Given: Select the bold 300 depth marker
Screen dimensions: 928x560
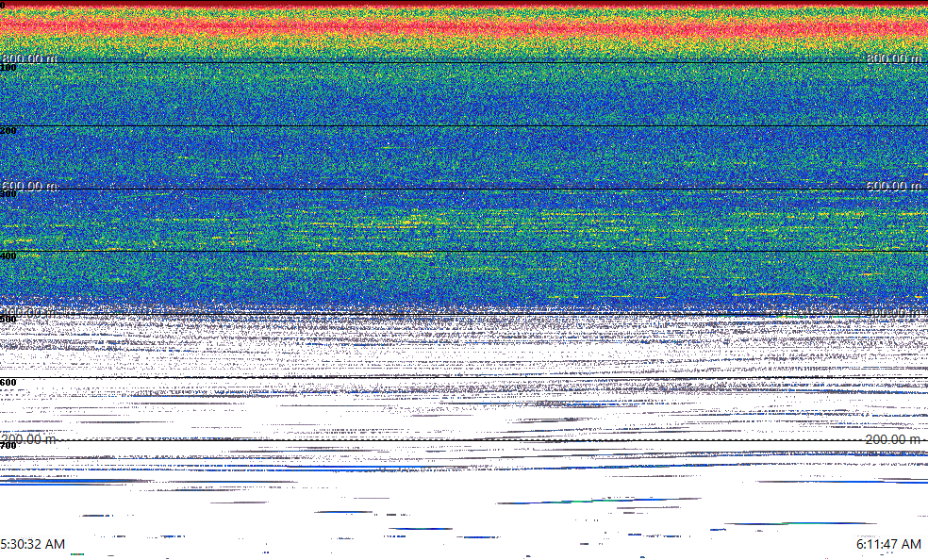Looking at the screenshot, I should click(8, 194).
